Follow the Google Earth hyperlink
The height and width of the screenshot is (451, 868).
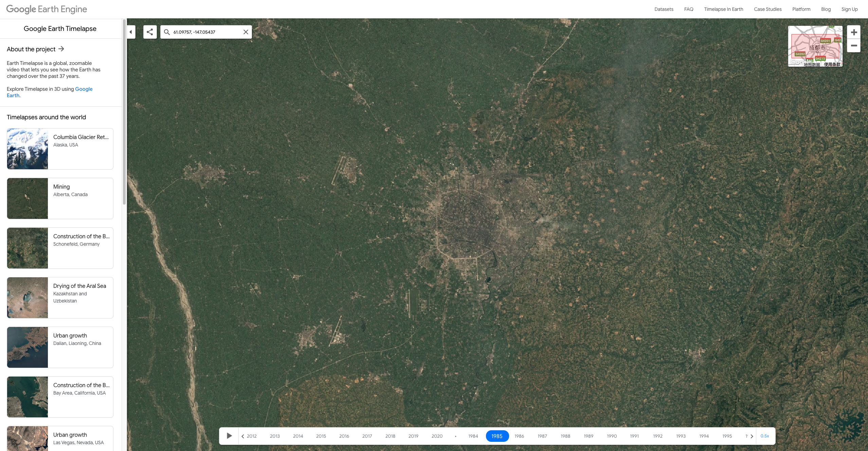click(84, 89)
